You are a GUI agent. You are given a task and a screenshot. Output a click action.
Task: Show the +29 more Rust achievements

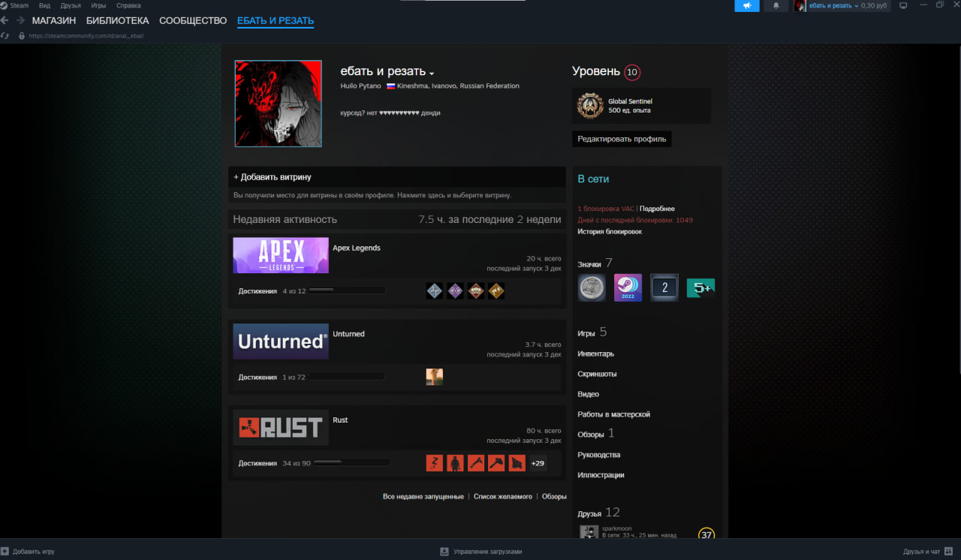(x=538, y=463)
